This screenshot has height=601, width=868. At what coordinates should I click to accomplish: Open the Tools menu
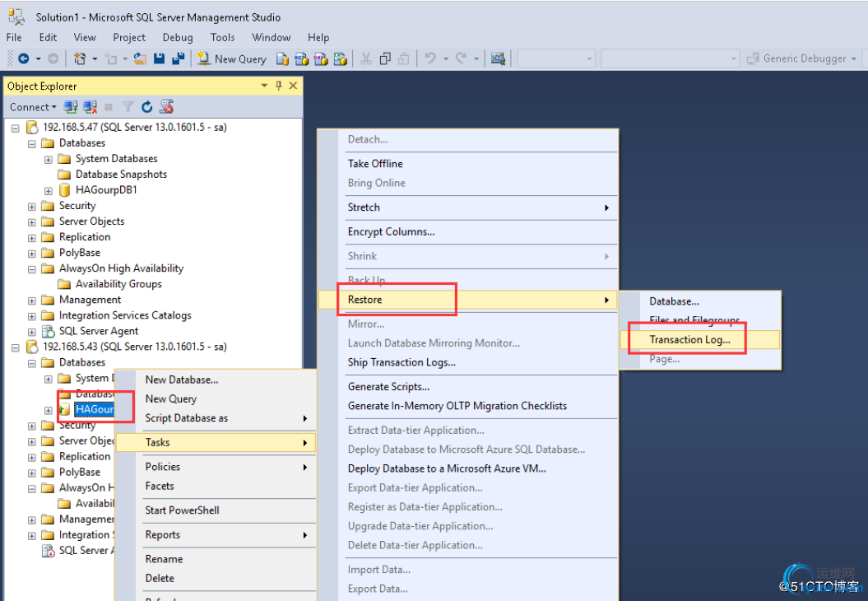222,37
